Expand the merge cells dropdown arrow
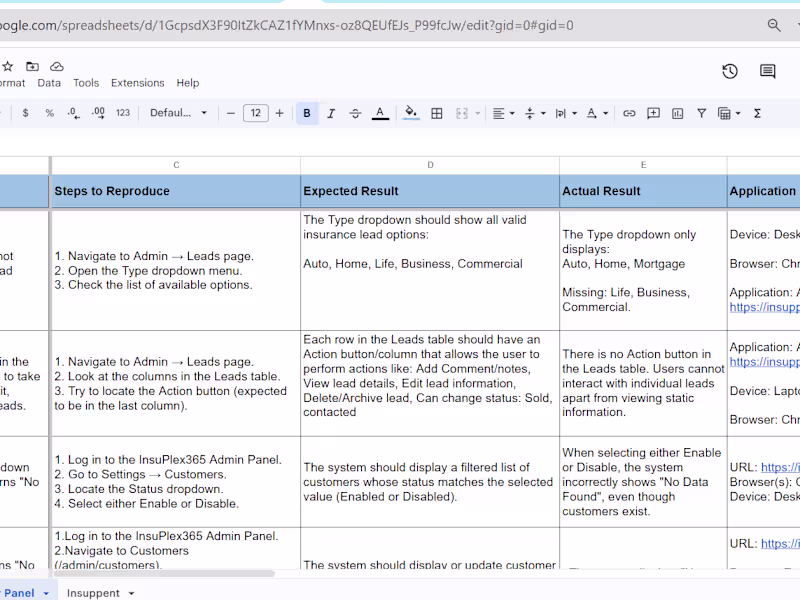 pos(478,113)
